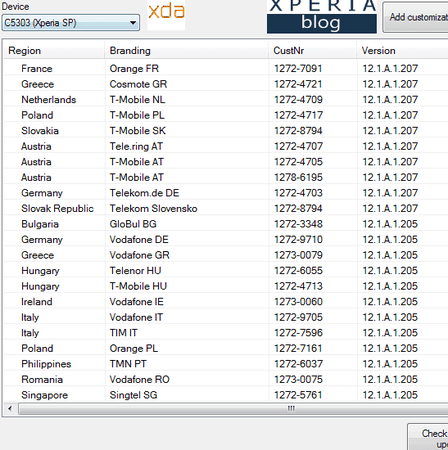This screenshot has height=450, width=448.
Task: Select the Cosmote GR row
Action: (226, 84)
